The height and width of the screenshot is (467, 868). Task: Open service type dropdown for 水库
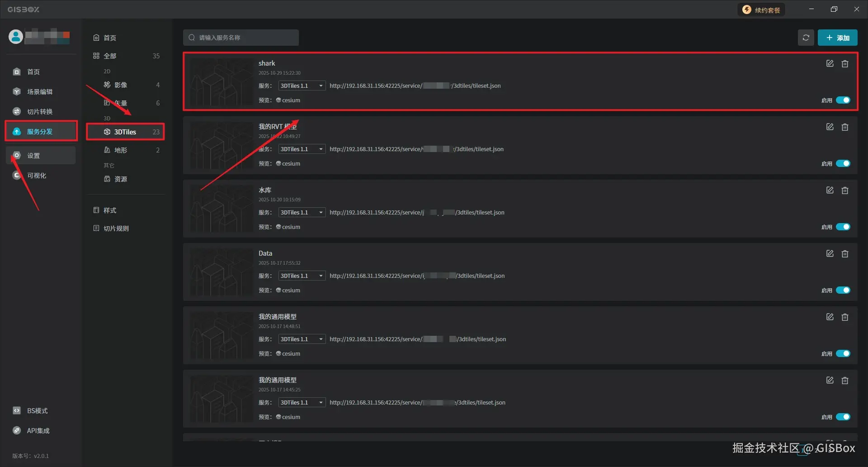(x=302, y=213)
